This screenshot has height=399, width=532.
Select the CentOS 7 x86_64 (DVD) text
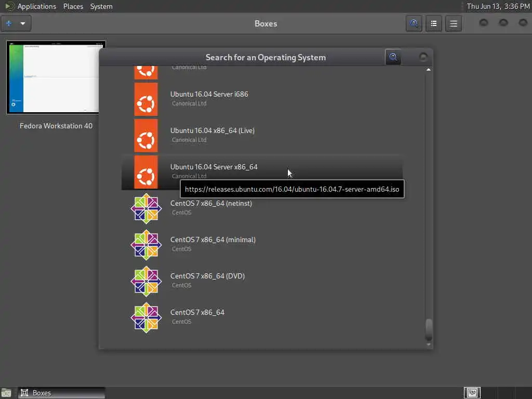pos(207,276)
